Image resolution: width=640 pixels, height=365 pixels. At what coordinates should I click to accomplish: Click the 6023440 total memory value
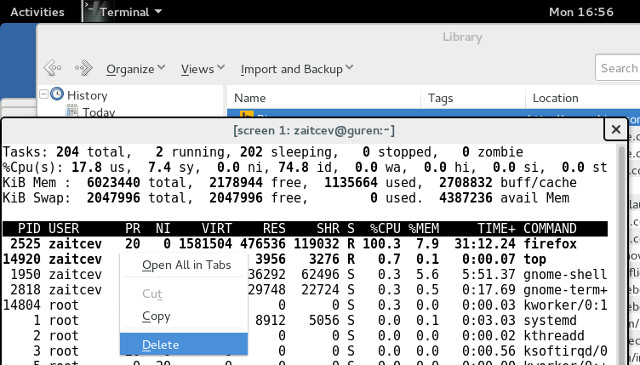(x=113, y=182)
